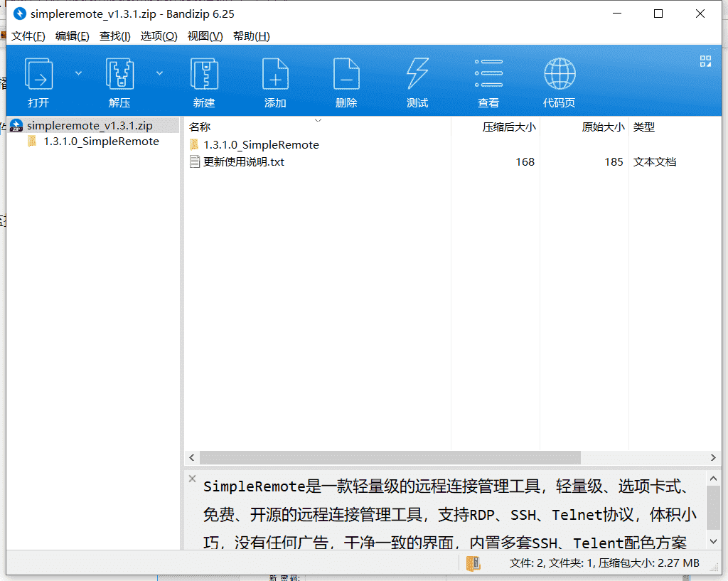Viewport: 728px width, 581px height.
Task: Click the Test (测试) archive icon
Action: click(x=417, y=73)
